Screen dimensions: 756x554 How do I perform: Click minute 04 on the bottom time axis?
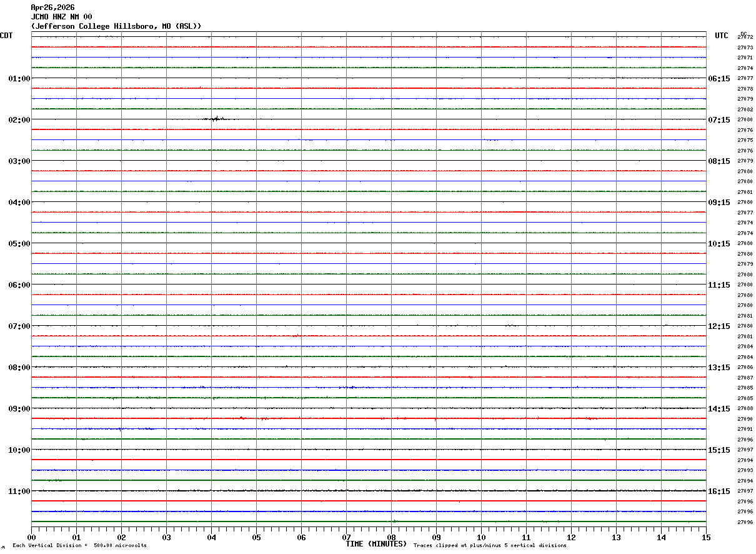coord(212,537)
